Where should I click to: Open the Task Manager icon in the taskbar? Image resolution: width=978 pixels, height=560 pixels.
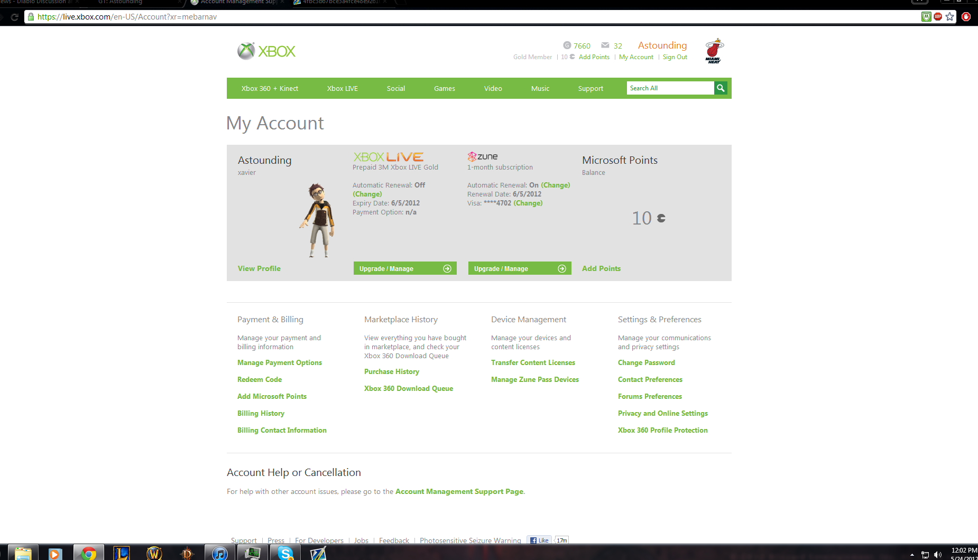253,553
